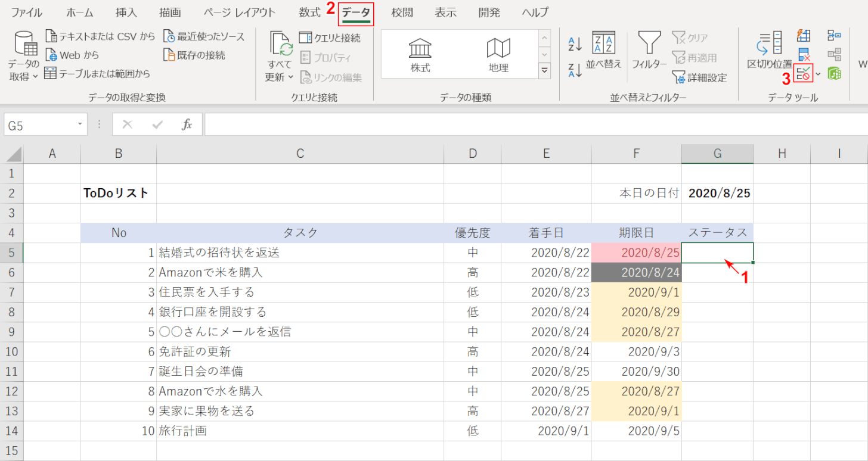This screenshot has width=868, height=461.
Task: Select the 株式 Stocks data type
Action: pyautogui.click(x=419, y=54)
